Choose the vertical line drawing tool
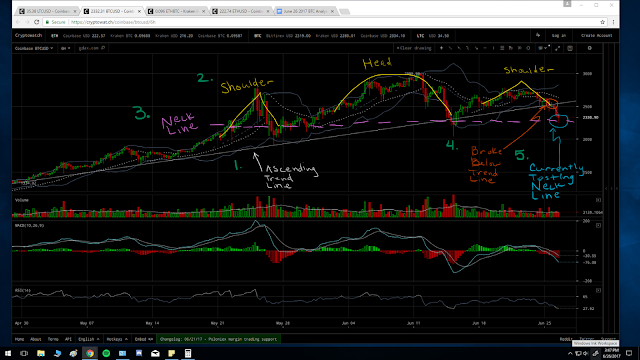The image size is (640, 360). tap(493, 48)
